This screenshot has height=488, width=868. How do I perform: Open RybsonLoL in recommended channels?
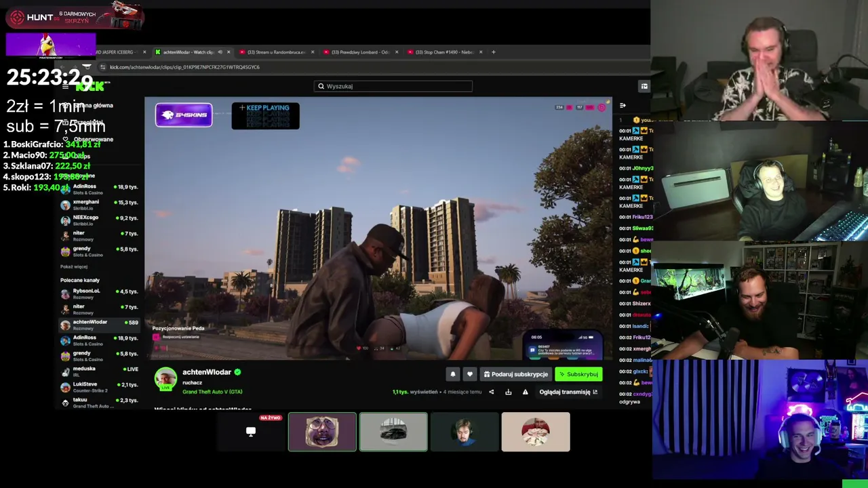[100, 293]
